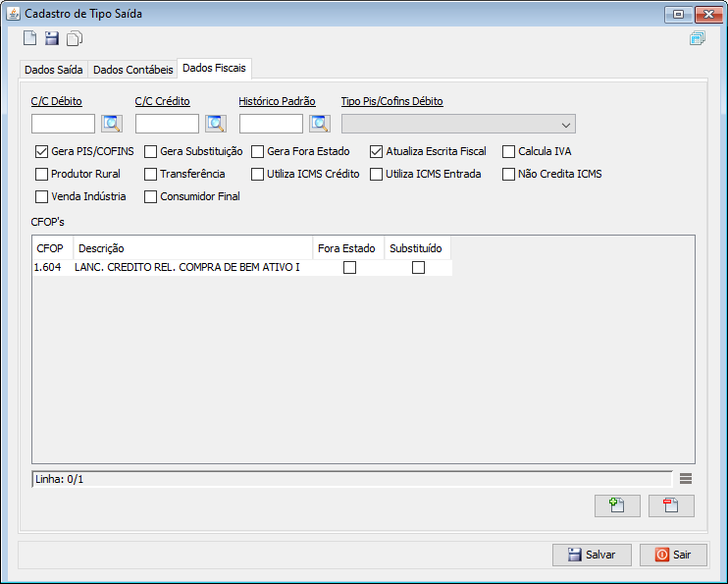Switch to the Dados Saída tab

[x=54, y=70]
